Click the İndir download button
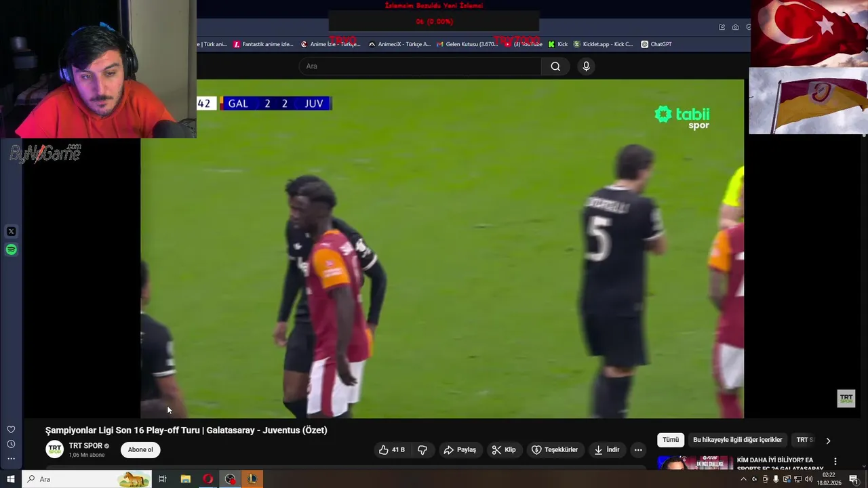Screen dimensions: 868x488 click(x=607, y=450)
